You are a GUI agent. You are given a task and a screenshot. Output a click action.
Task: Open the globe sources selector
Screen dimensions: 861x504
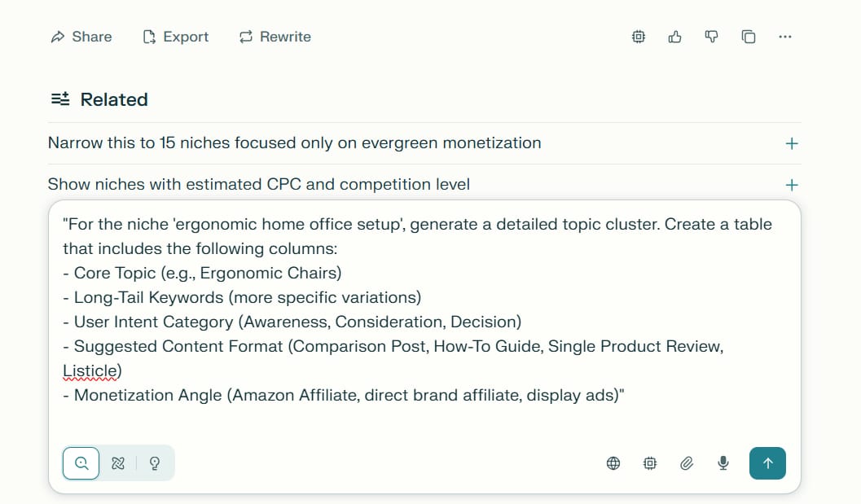613,463
